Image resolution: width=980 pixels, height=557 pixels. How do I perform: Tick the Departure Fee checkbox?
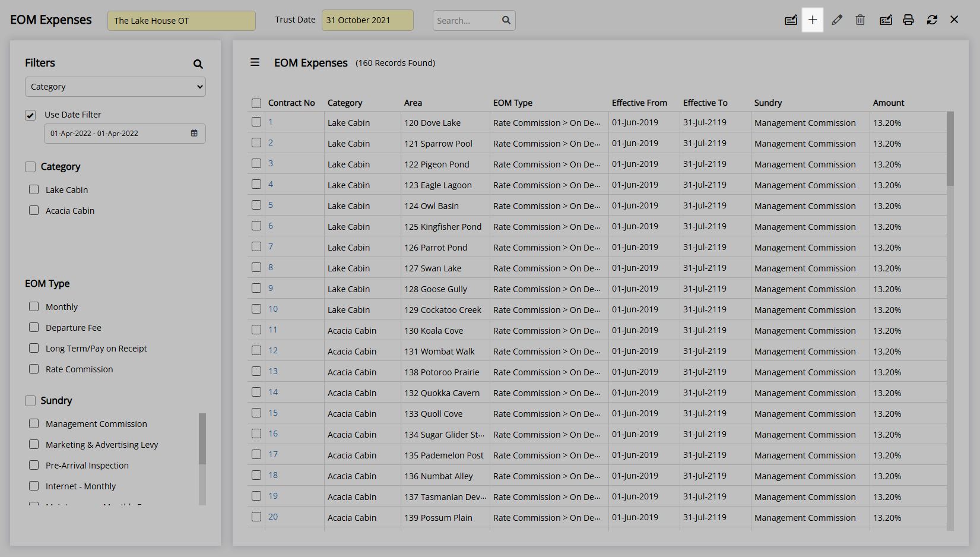34,327
